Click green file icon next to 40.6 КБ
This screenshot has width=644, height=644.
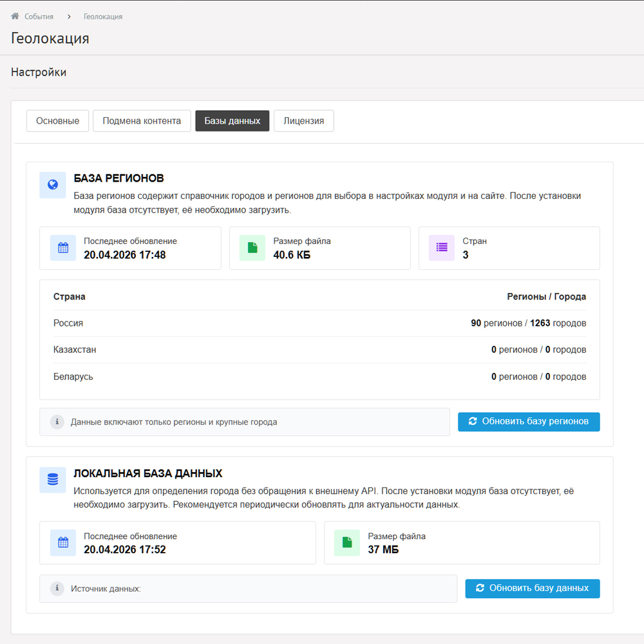(252, 248)
